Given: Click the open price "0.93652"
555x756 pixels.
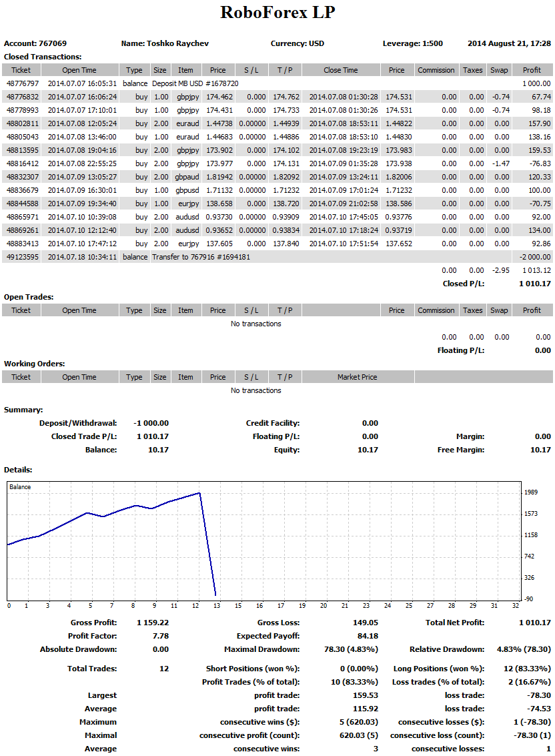Looking at the screenshot, I should [x=219, y=230].
